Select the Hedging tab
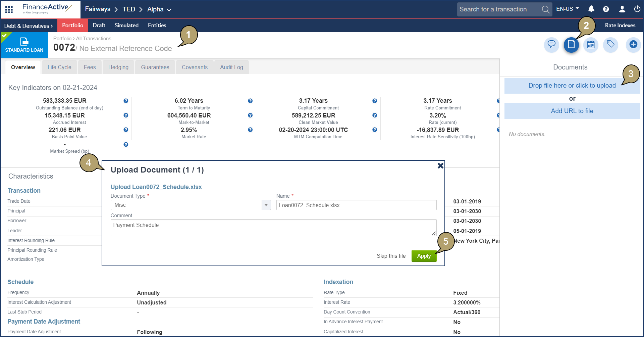 point(118,67)
